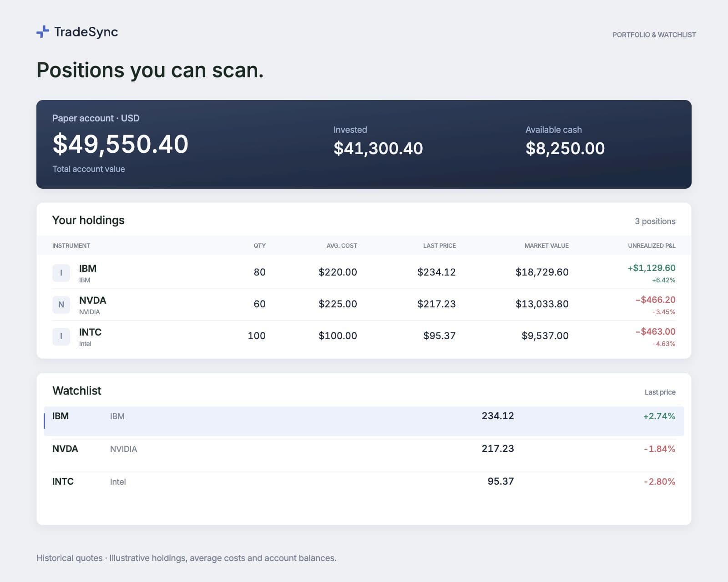
Task: Click IBM ticker in Your holdings
Action: coord(88,268)
